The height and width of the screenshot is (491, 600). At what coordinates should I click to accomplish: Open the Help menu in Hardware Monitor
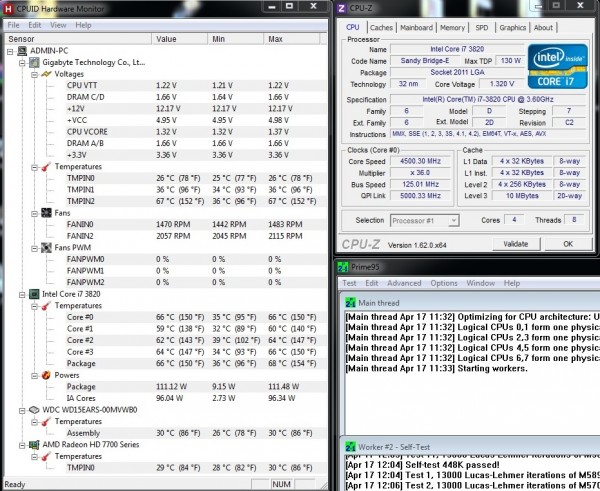click(x=83, y=25)
